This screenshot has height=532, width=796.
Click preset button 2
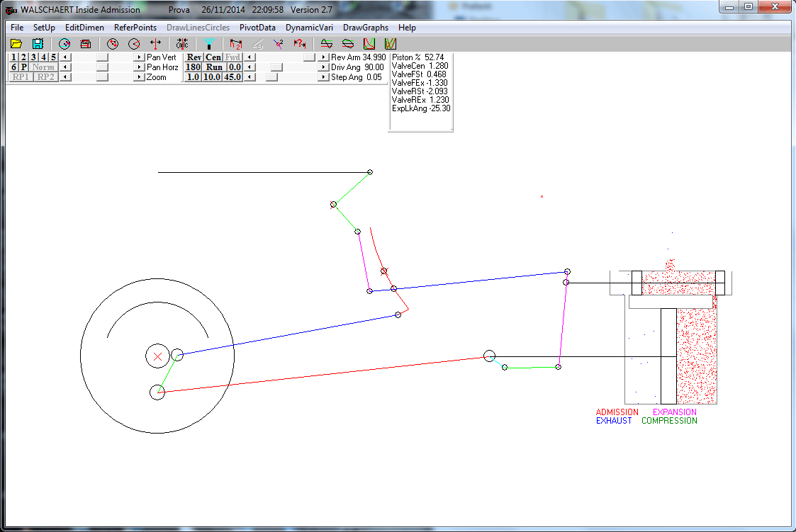[x=23, y=57]
